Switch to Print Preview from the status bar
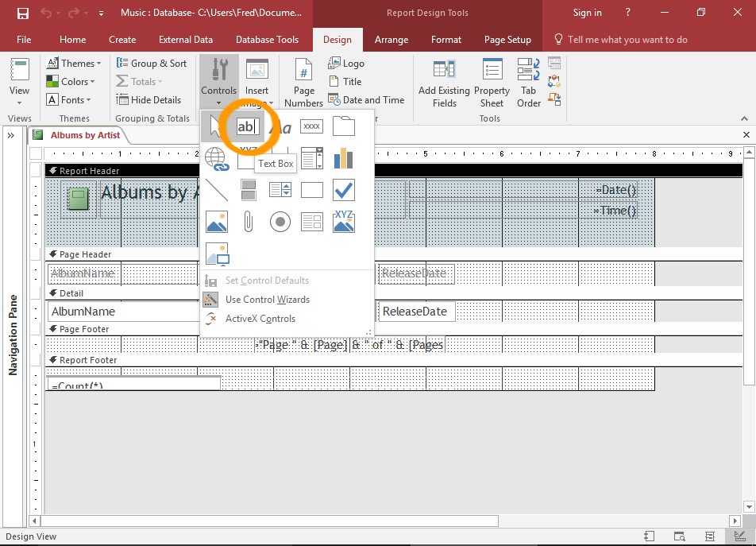This screenshot has height=546, width=756. [679, 536]
